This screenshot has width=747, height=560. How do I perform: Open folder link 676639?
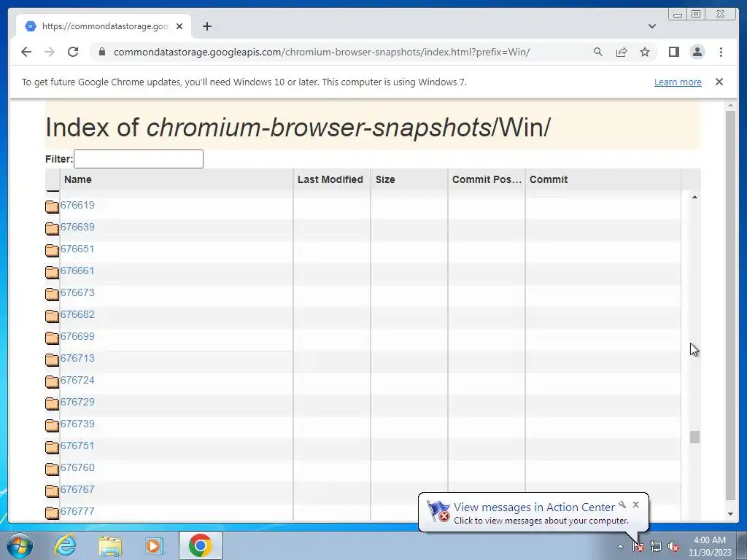click(x=77, y=227)
